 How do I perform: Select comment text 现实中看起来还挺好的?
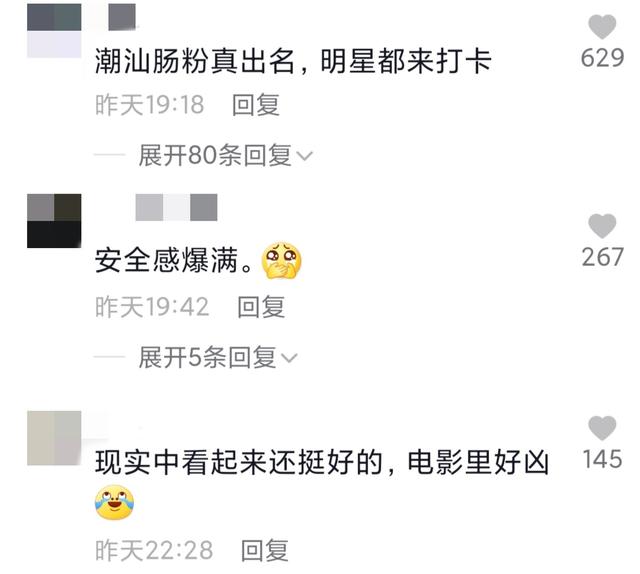pos(238,463)
